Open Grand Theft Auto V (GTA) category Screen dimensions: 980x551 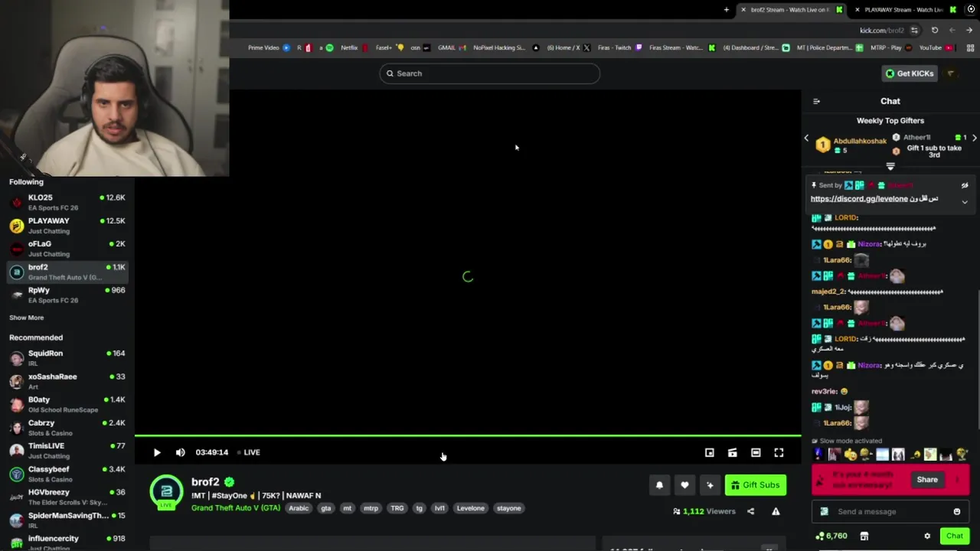[236, 508]
